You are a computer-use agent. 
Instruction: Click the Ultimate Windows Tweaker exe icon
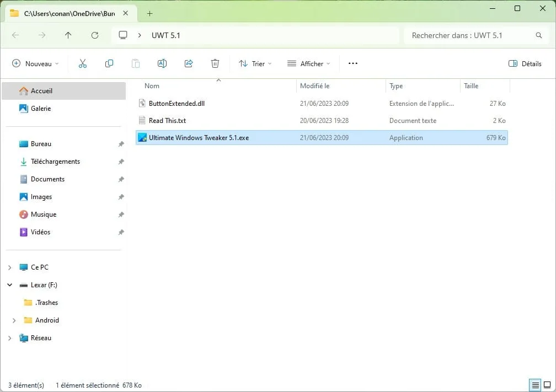[x=142, y=137]
